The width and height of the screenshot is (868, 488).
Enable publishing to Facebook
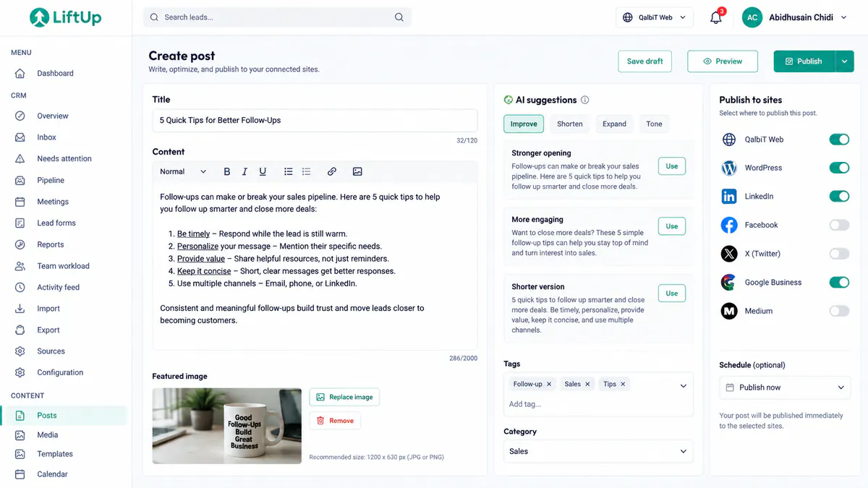tap(839, 225)
